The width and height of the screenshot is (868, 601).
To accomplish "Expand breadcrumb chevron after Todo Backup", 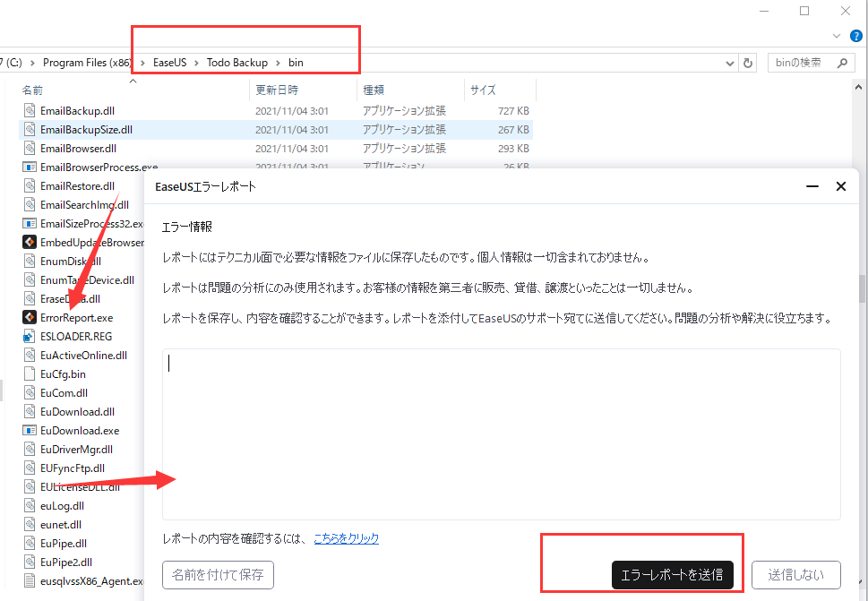I will [278, 63].
